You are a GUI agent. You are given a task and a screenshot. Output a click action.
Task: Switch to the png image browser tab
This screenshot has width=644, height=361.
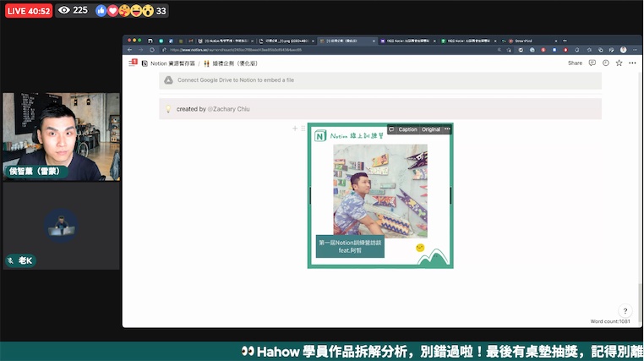tap(287, 41)
